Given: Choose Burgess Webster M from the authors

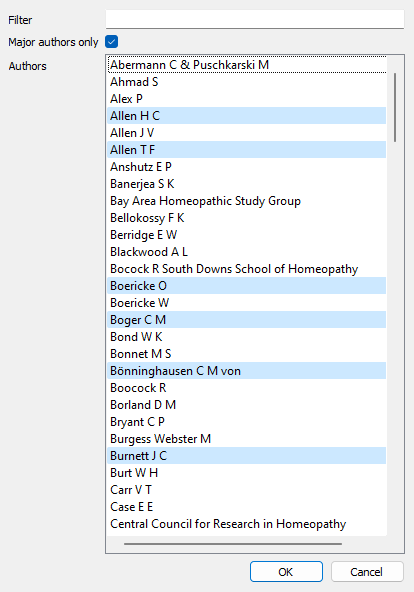Looking at the screenshot, I should 247,439.
